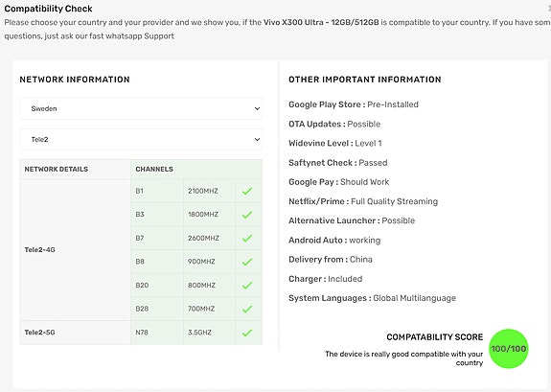Select the Tele2-5G network row label
Viewport: 551px width, 392px height.
pos(39,333)
